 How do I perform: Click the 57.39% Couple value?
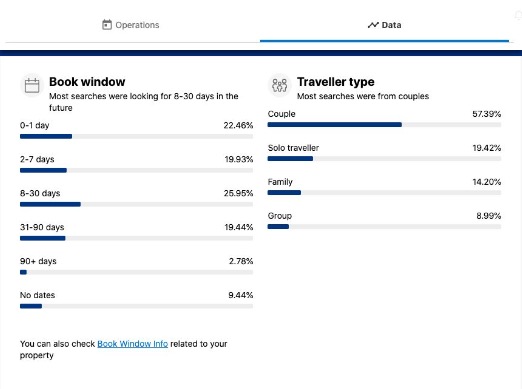click(486, 114)
